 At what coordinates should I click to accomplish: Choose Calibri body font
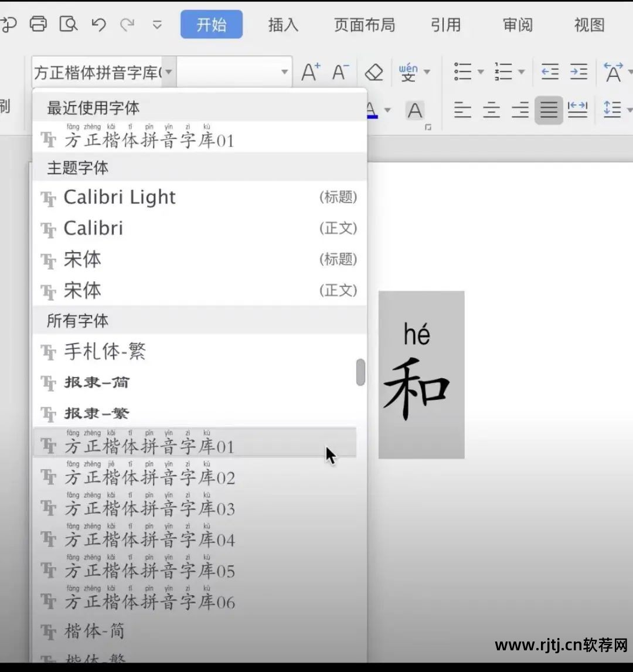tap(200, 228)
